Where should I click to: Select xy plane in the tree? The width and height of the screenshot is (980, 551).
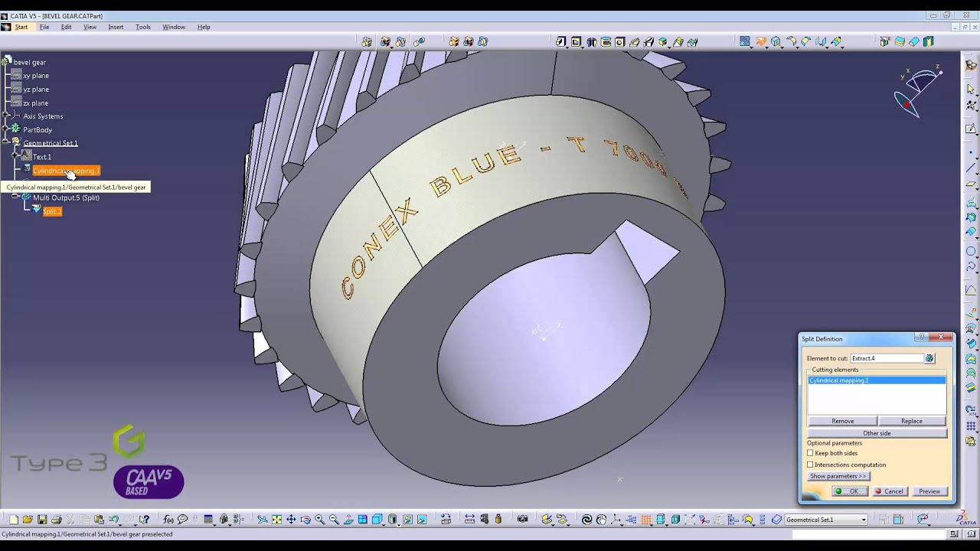[x=36, y=76]
